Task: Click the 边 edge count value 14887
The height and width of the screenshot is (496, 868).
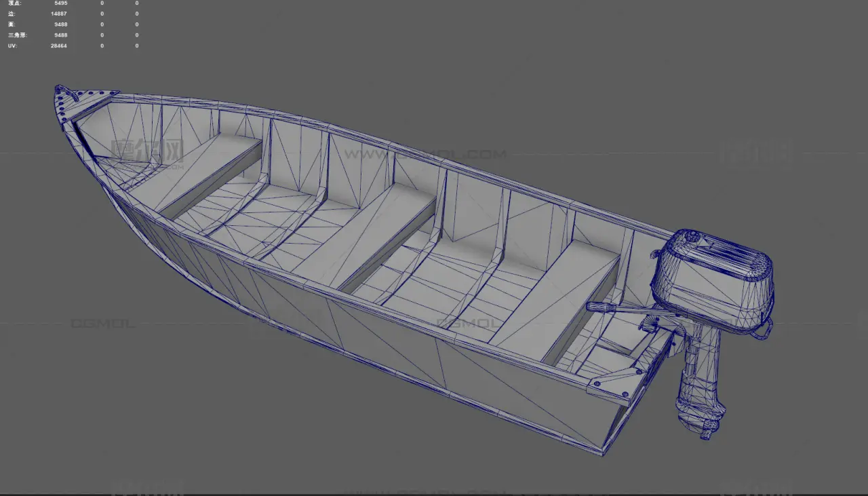Action: click(x=59, y=14)
